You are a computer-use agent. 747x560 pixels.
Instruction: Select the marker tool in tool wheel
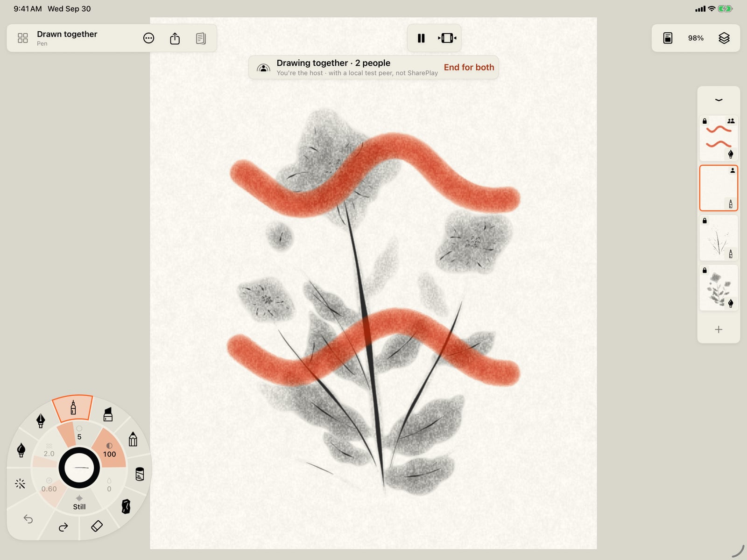click(108, 414)
